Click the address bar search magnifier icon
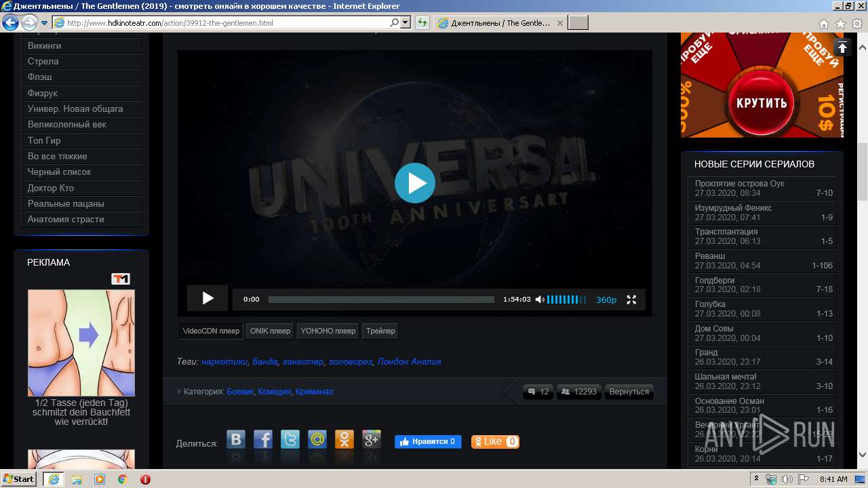The width and height of the screenshot is (868, 488). (395, 22)
